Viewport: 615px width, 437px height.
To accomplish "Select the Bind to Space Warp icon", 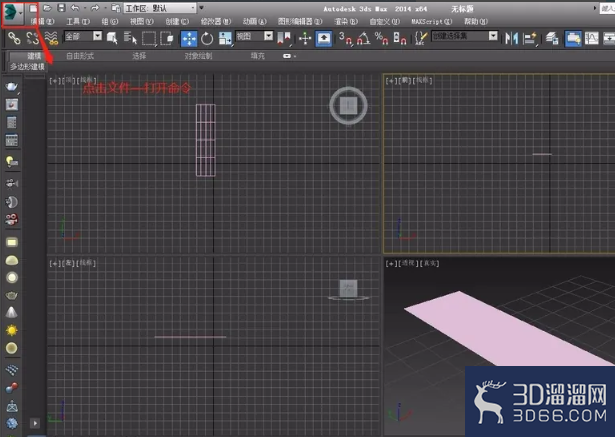I will point(51,38).
